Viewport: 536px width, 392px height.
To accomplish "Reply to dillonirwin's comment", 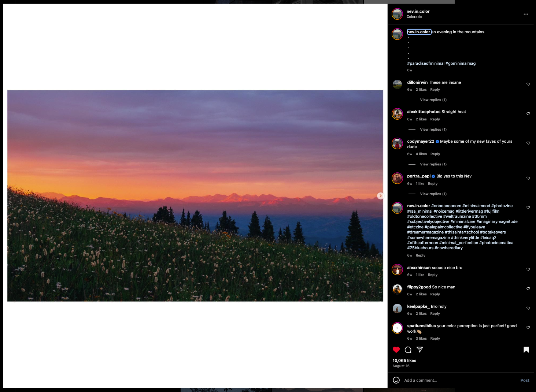I will [435, 90].
